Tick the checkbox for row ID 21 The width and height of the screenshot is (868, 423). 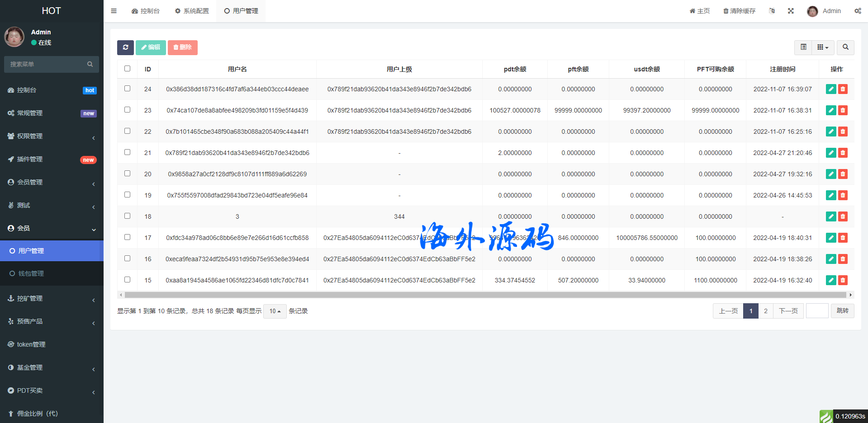pos(127,152)
